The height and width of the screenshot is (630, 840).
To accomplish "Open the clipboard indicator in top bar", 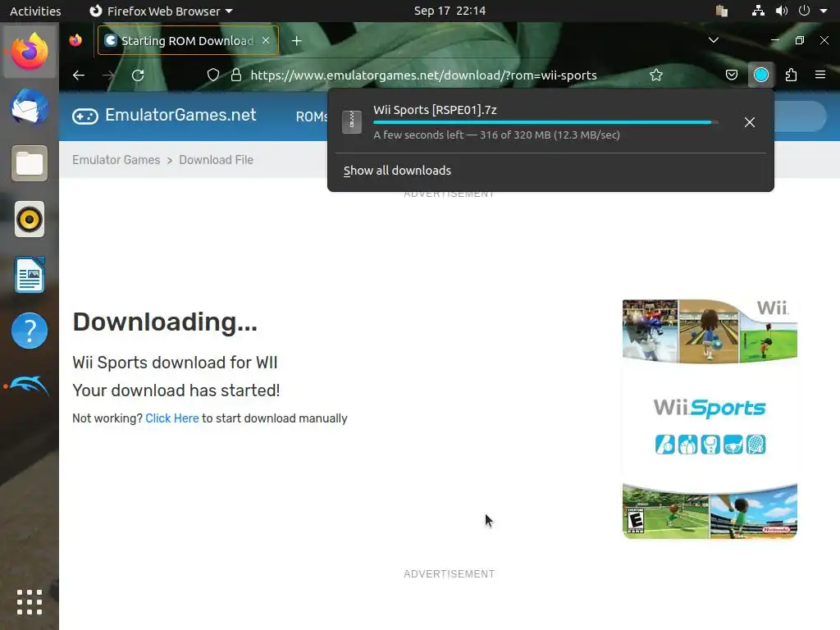I will (722, 11).
